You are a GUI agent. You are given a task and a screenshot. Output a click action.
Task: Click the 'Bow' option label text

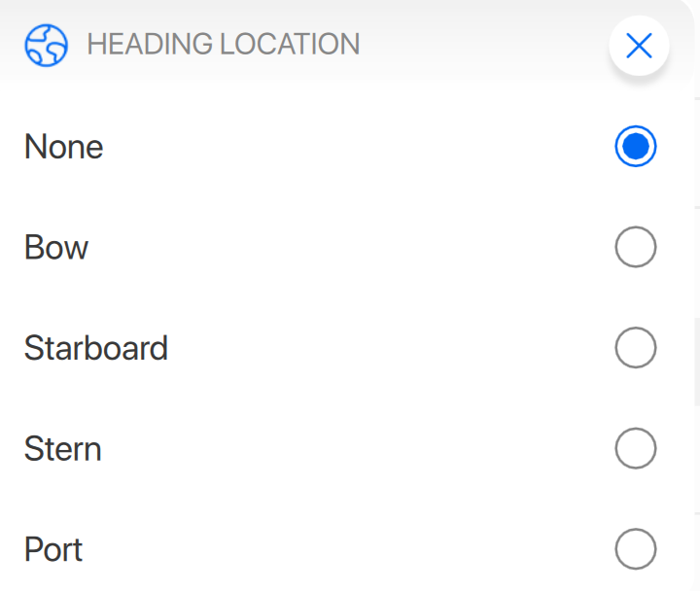pos(56,248)
